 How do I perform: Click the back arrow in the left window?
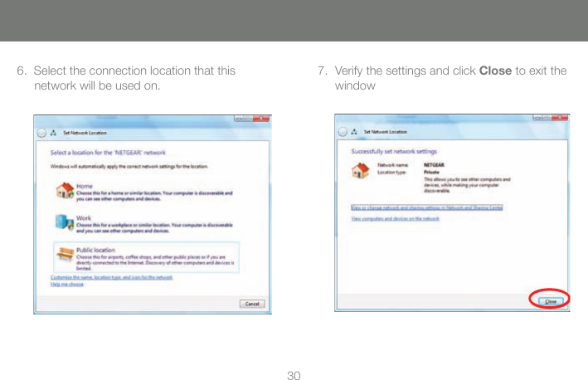(41, 133)
